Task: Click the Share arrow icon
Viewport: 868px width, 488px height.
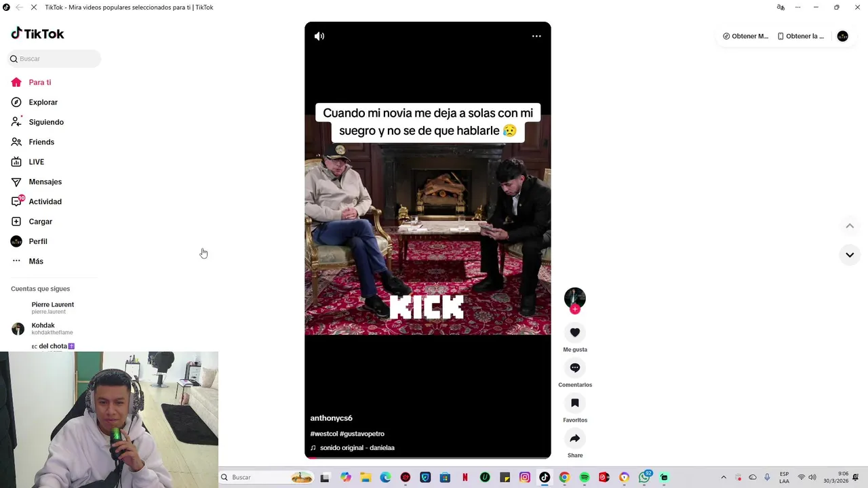Action: [x=575, y=438]
